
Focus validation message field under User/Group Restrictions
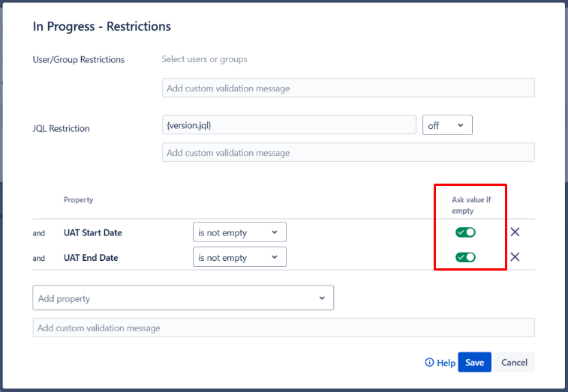pos(348,88)
